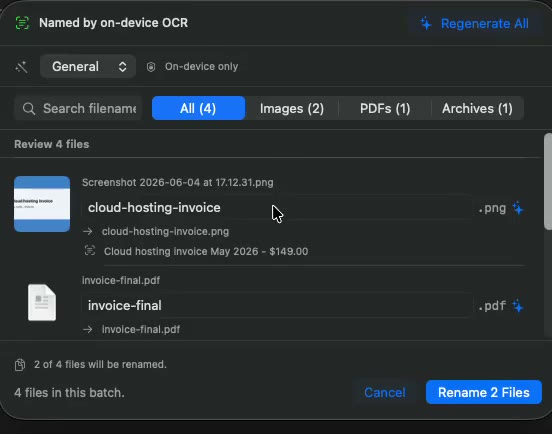552x434 pixels.
Task: Click the magic wand style icon
Action: tap(21, 67)
